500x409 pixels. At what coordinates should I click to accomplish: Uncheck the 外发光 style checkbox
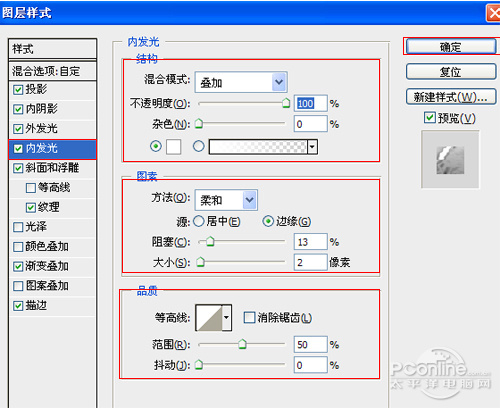(18, 129)
